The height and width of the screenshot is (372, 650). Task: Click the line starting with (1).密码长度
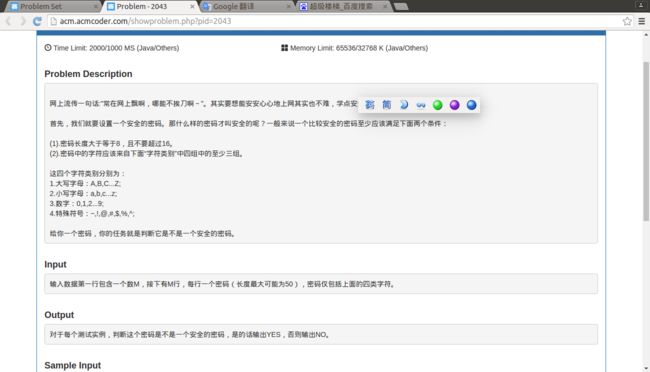[111, 143]
